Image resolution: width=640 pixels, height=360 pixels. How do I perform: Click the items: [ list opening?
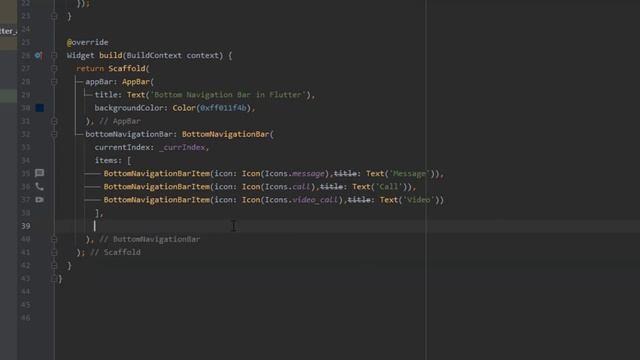click(x=113, y=160)
